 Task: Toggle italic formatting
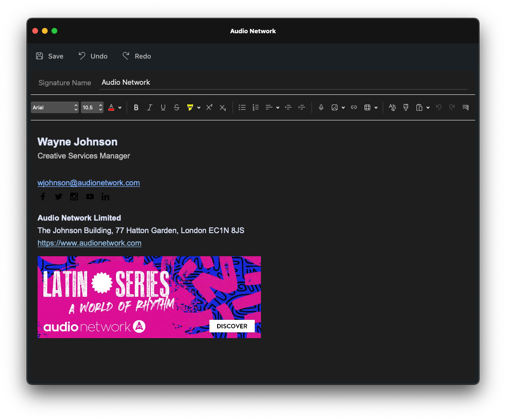pos(150,107)
